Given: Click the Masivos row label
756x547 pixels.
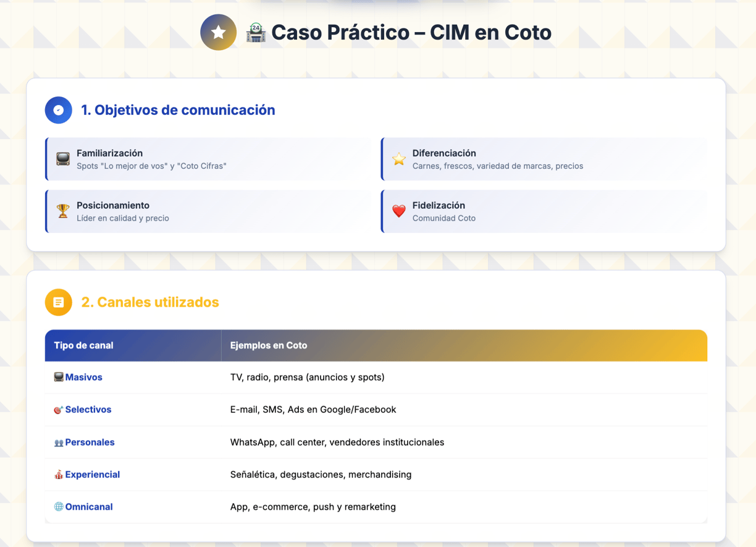Looking at the screenshot, I should click(x=84, y=377).
